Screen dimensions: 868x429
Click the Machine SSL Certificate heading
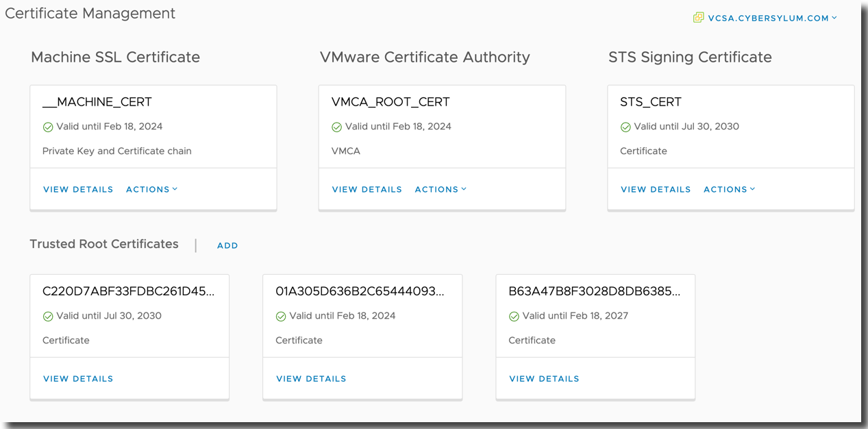pyautogui.click(x=116, y=57)
